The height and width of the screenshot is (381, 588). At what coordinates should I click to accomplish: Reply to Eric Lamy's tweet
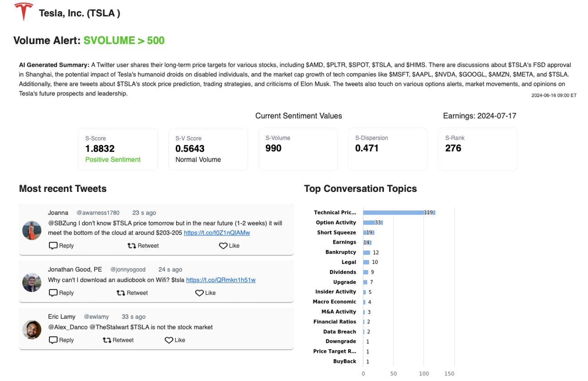point(61,340)
